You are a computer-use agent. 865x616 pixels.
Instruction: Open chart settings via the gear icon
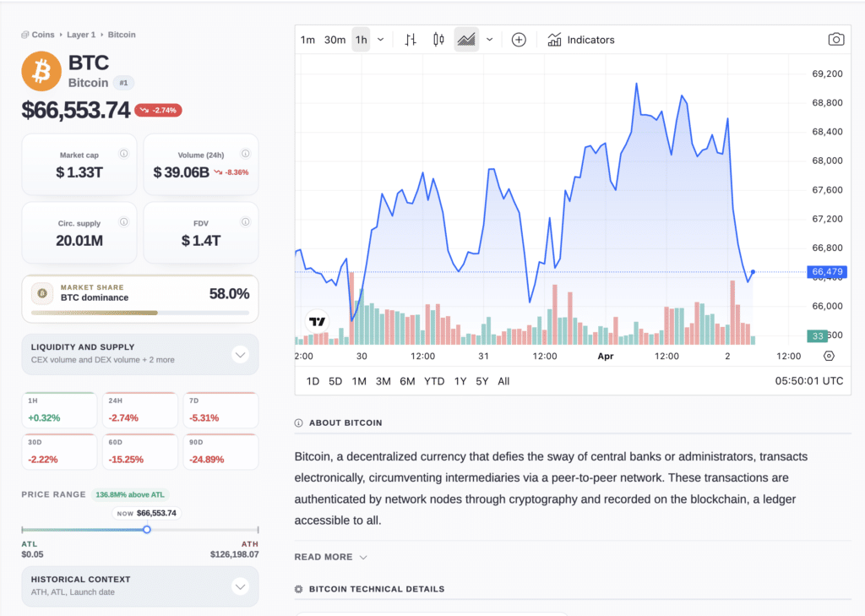click(829, 356)
